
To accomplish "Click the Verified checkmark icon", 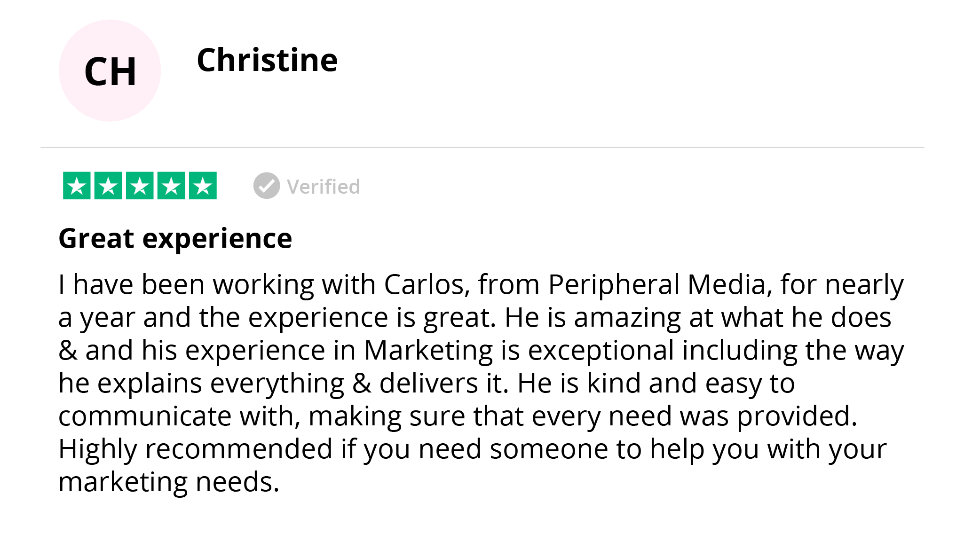I will [267, 186].
